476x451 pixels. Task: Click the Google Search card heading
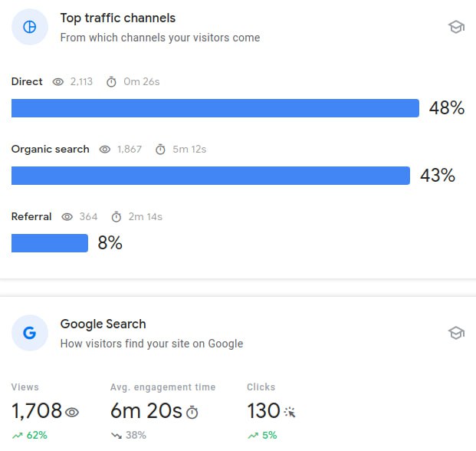click(103, 324)
